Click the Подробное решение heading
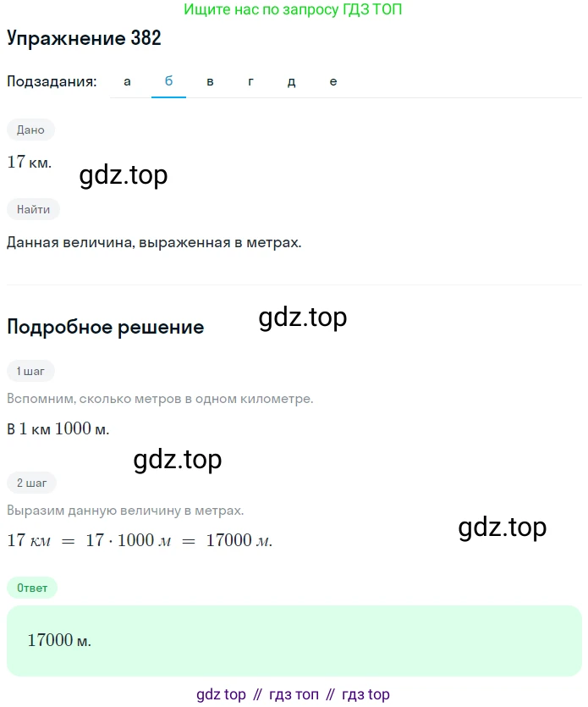Image resolution: width=588 pixels, height=707 pixels. click(x=106, y=327)
